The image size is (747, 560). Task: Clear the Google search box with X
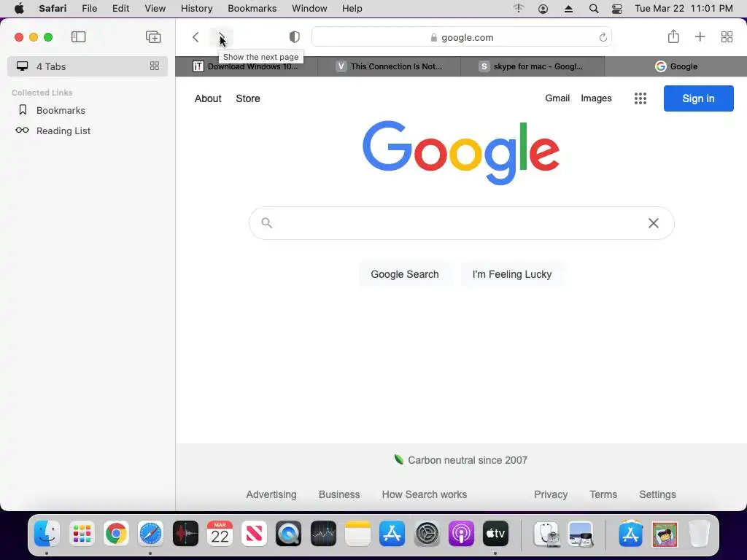coord(653,223)
